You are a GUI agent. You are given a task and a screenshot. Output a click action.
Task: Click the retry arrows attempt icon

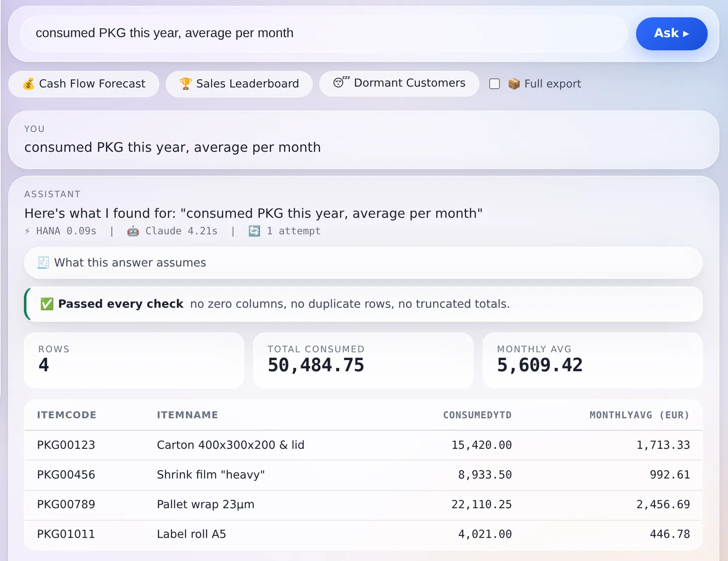click(x=254, y=231)
